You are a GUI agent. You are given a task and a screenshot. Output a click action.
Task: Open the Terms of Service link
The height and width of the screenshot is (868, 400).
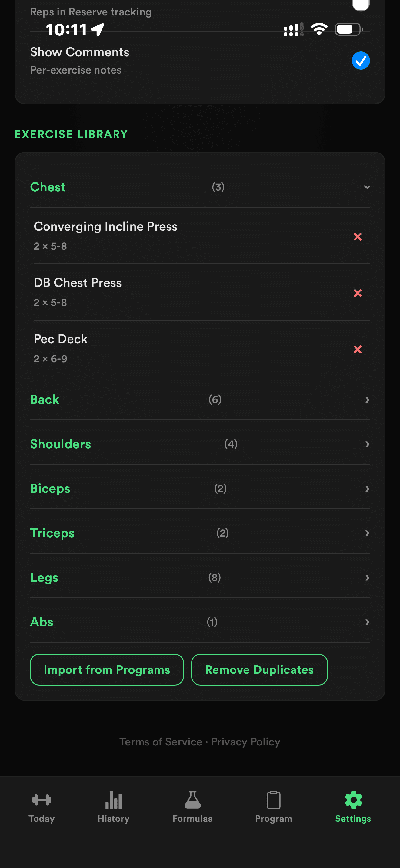click(160, 741)
